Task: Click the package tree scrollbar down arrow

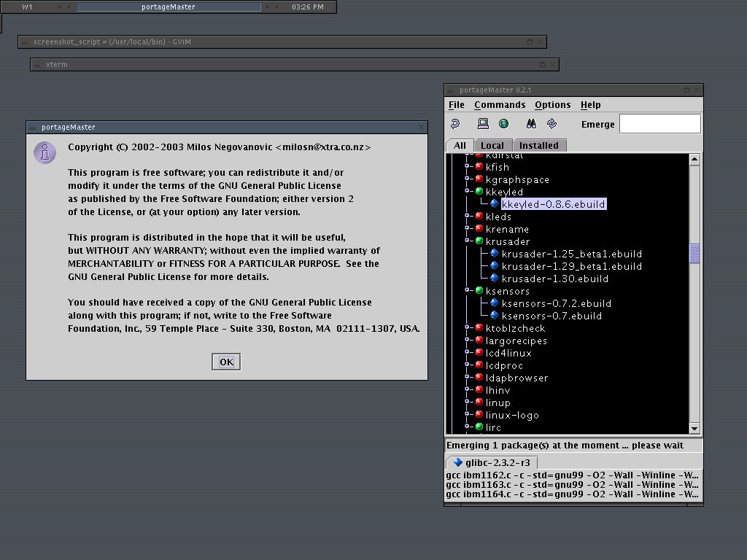Action: pos(694,428)
